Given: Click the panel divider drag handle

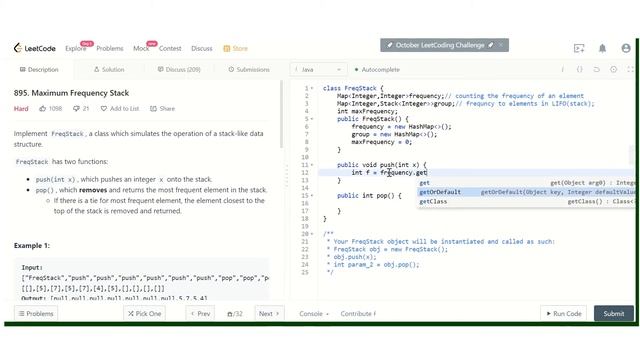Looking at the screenshot, I should [x=287, y=176].
